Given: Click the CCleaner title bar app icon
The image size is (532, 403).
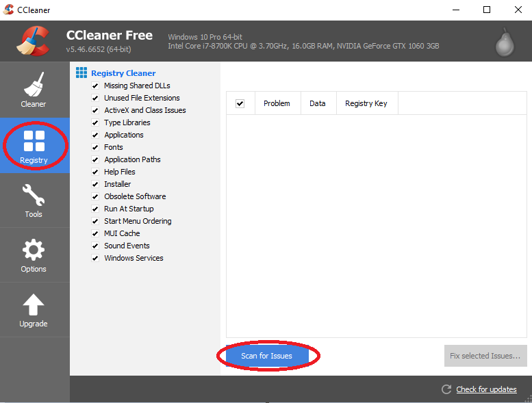Looking at the screenshot, I should (x=8, y=10).
